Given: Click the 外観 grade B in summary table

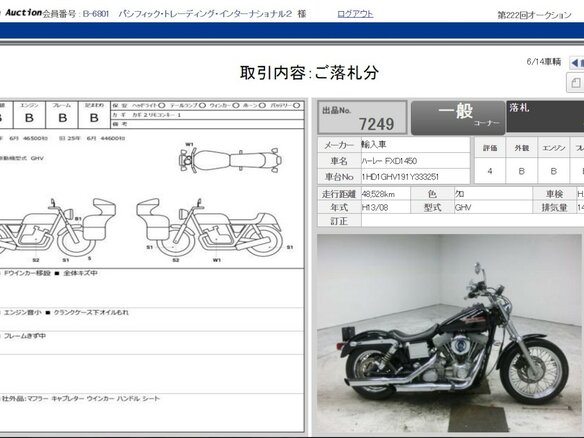Looking at the screenshot, I should (x=521, y=171).
